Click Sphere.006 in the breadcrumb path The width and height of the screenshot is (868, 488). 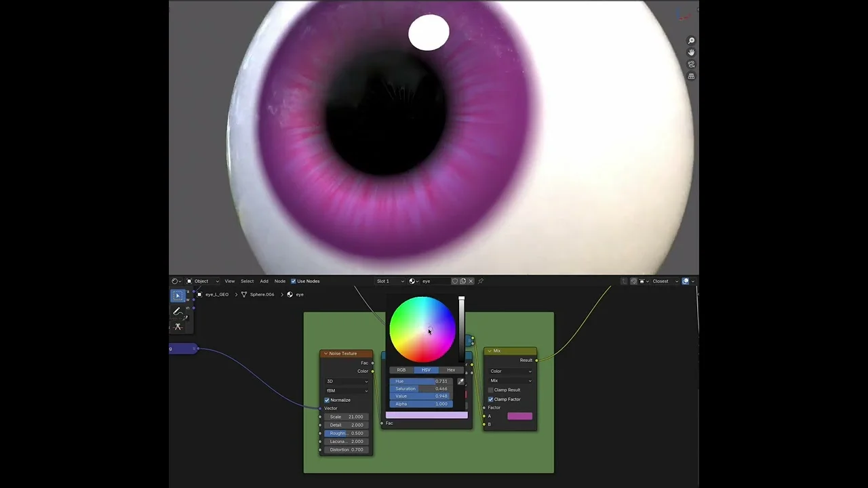click(x=262, y=294)
